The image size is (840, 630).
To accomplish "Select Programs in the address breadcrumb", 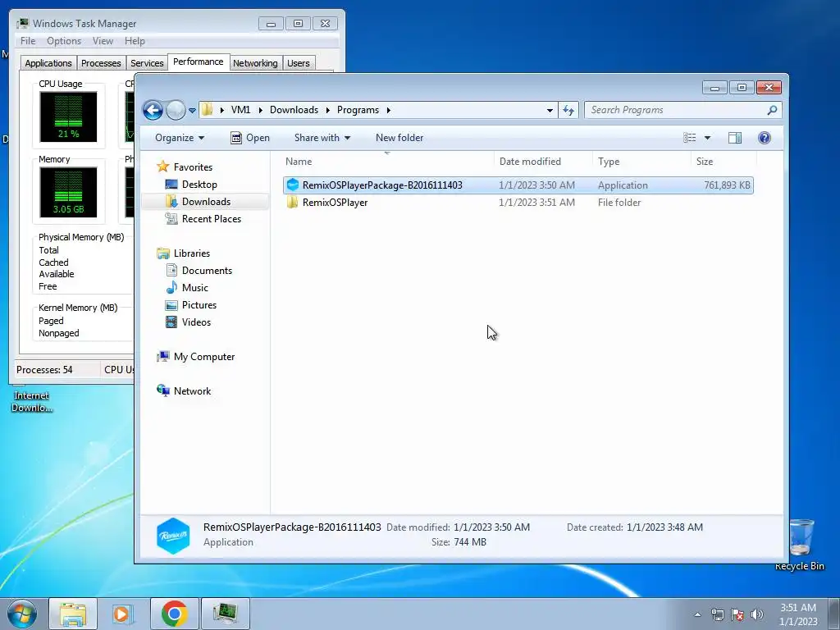I will click(x=358, y=110).
